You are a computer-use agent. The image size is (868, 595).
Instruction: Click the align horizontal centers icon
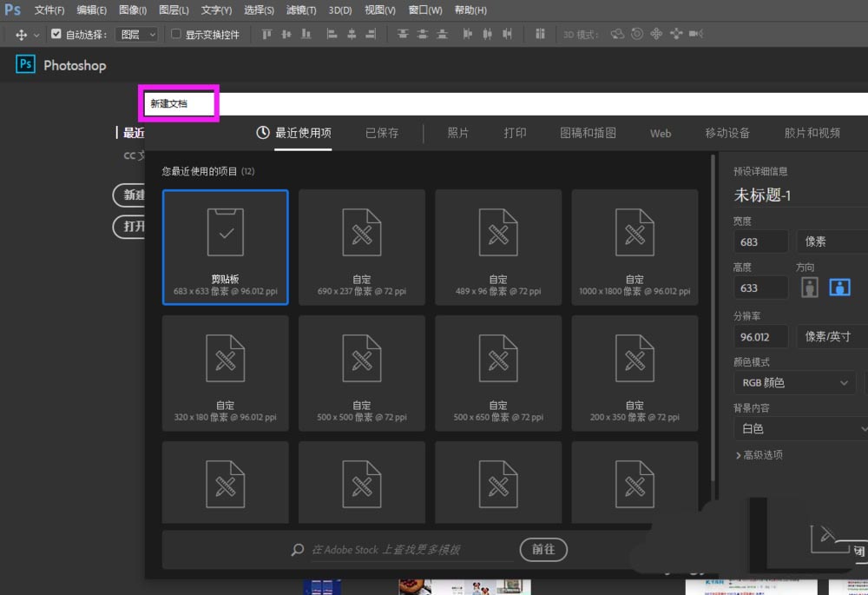(350, 33)
